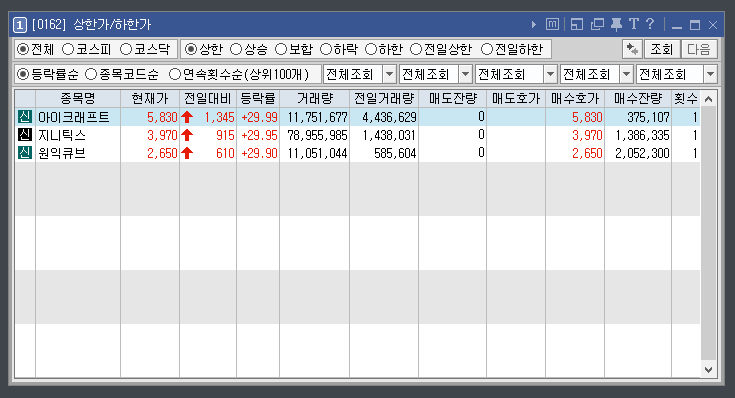
Task: Click bid quantity 2,052,300
Action: tap(642, 153)
